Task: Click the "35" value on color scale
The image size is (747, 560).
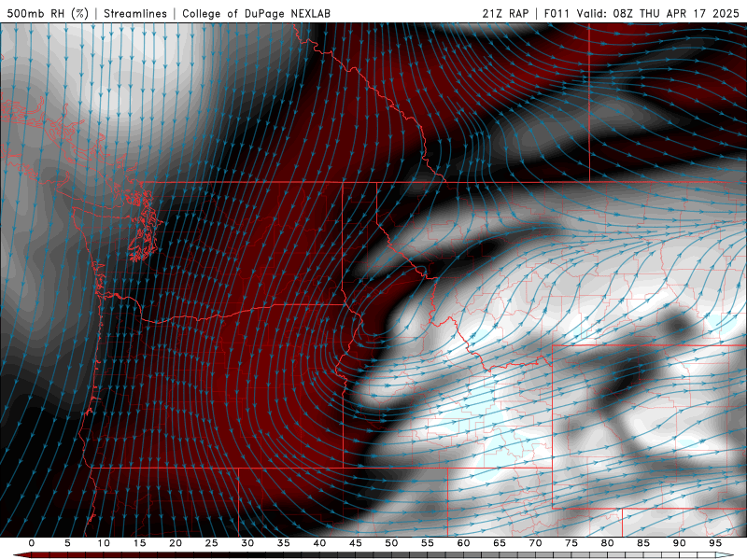Action: [284, 543]
